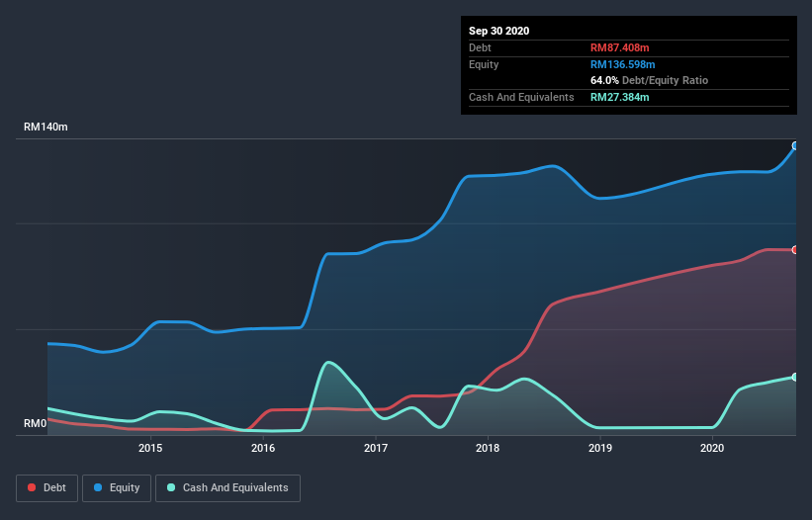Click the RM87.408m debt value
Viewport: 812px width, 520px height.
(620, 47)
